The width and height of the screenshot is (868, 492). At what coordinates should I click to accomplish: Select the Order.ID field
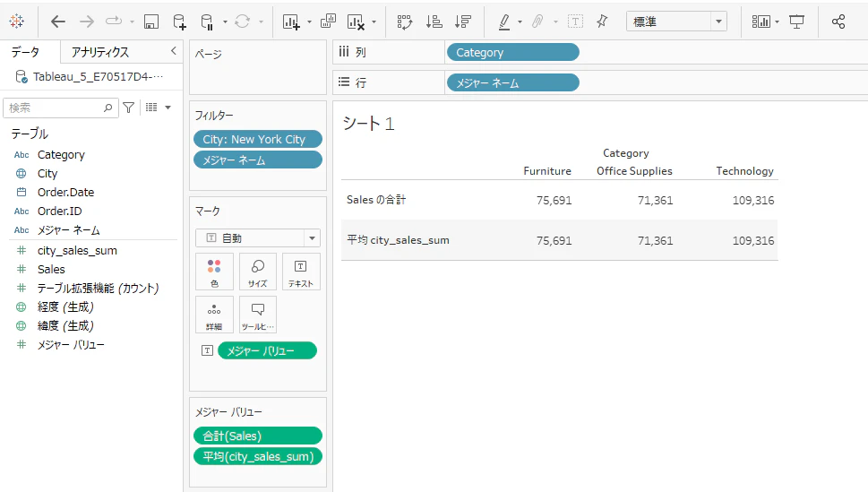[59, 211]
